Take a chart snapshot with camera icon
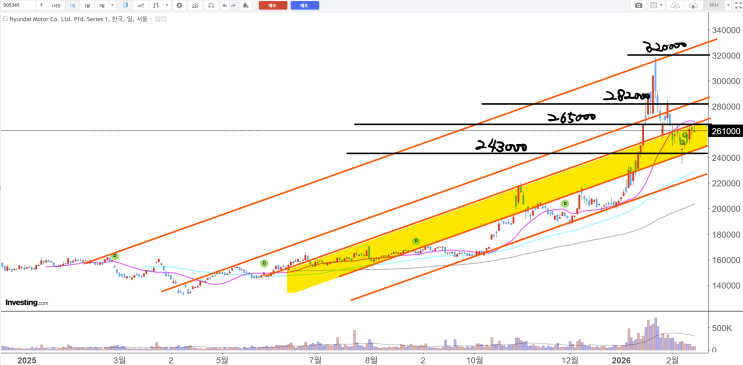 coord(639,5)
